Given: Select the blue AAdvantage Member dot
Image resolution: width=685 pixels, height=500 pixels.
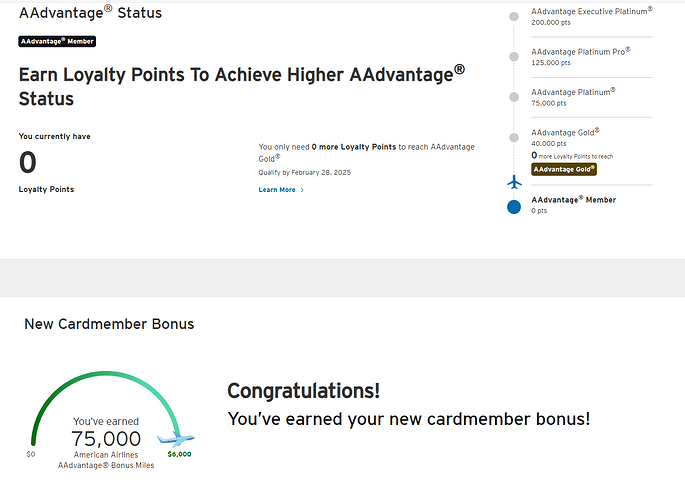Looking at the screenshot, I should coord(514,206).
